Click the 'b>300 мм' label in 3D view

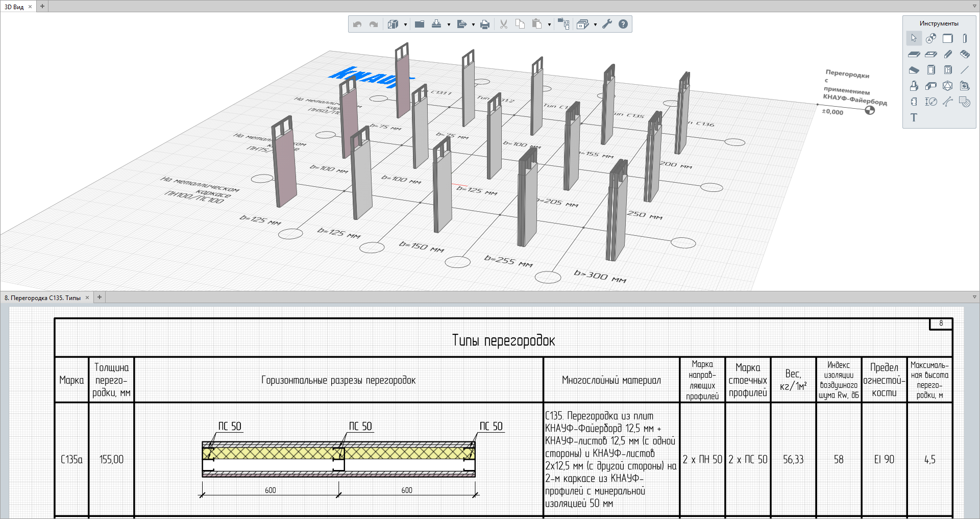[x=600, y=276]
